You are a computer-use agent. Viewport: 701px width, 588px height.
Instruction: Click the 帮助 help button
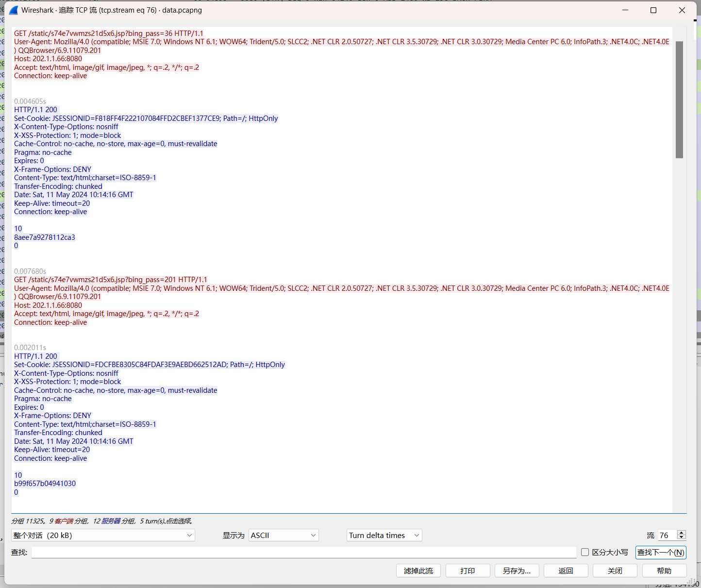[x=664, y=571]
